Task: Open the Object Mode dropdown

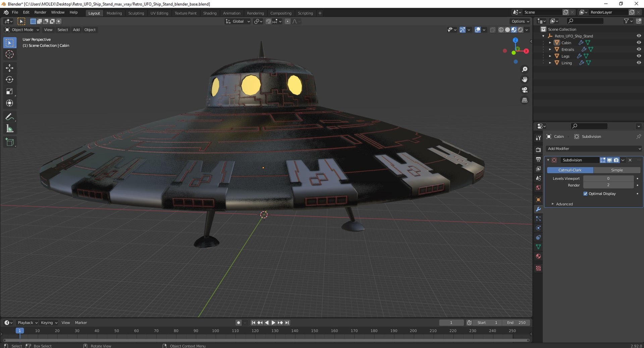Action: 22,30
